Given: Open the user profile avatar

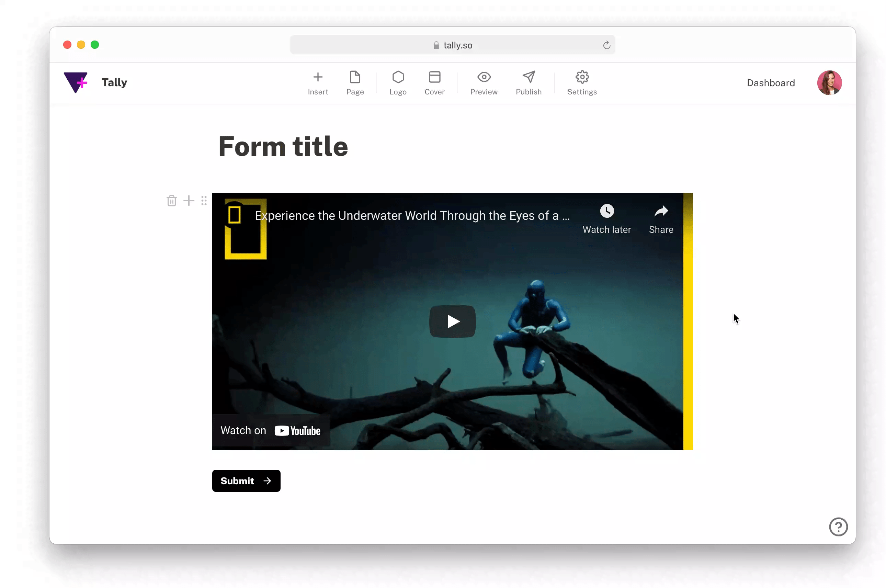Looking at the screenshot, I should (x=829, y=82).
